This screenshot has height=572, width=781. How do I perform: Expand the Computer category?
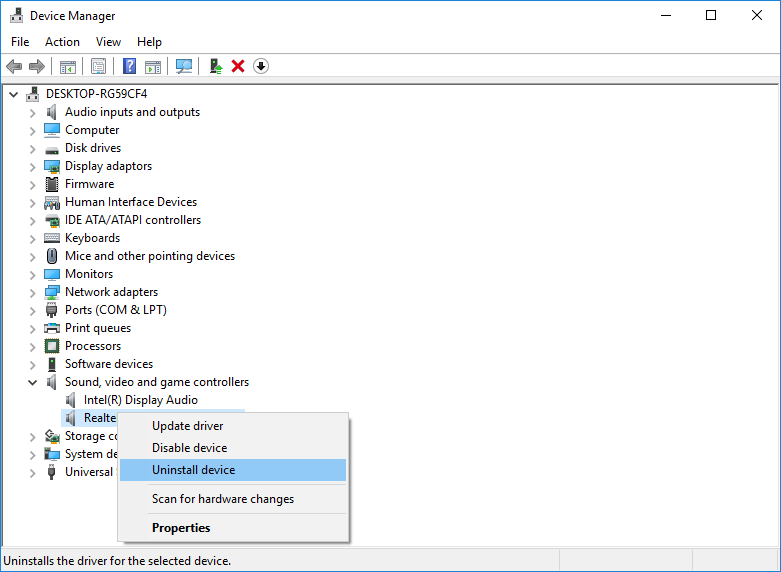pos(32,131)
